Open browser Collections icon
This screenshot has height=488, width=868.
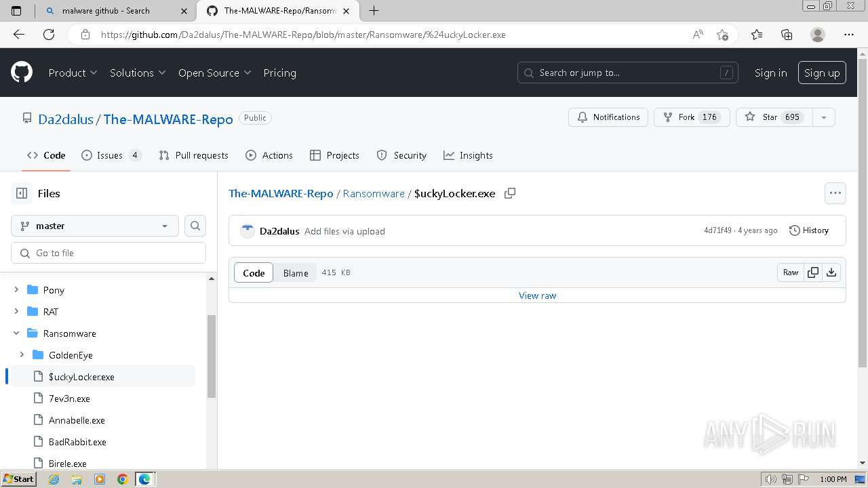tap(787, 35)
